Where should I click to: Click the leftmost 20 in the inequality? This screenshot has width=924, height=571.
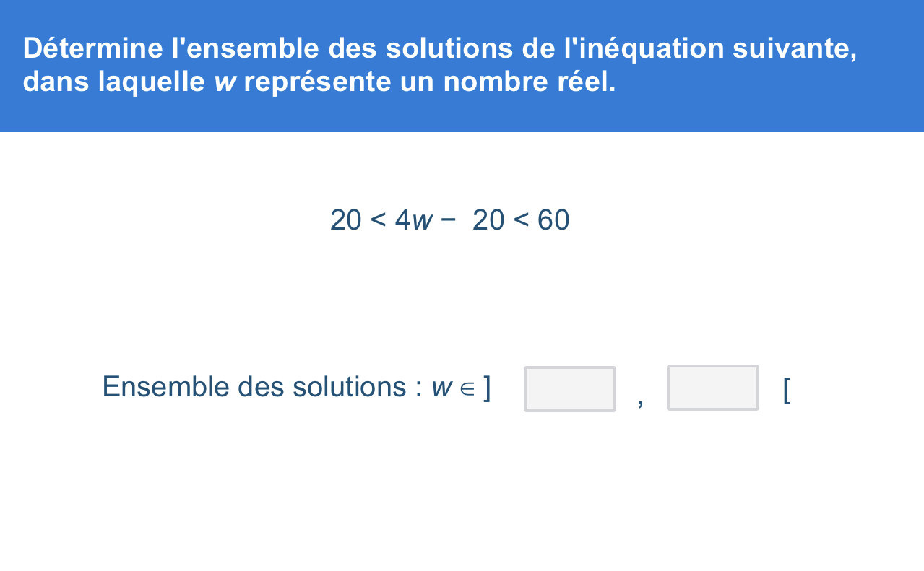pyautogui.click(x=345, y=220)
